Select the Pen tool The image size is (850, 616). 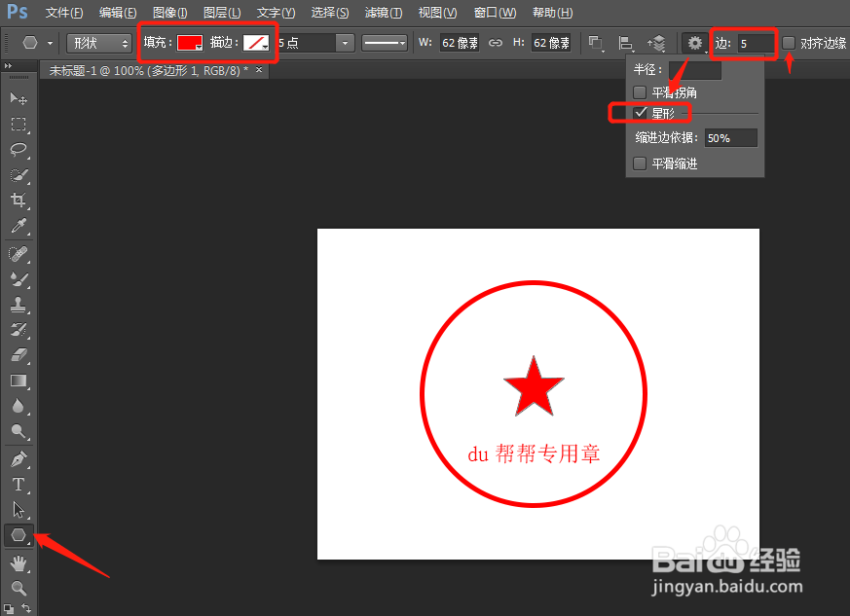coord(18,459)
